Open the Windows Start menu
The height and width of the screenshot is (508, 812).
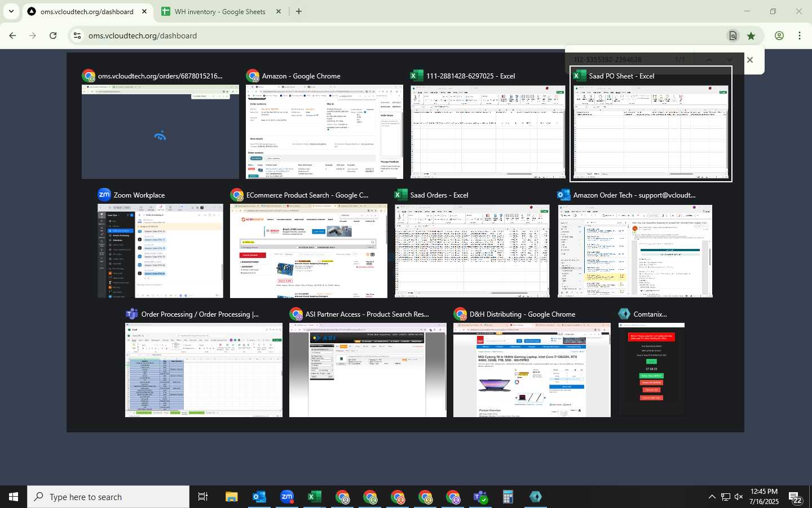(14, 497)
